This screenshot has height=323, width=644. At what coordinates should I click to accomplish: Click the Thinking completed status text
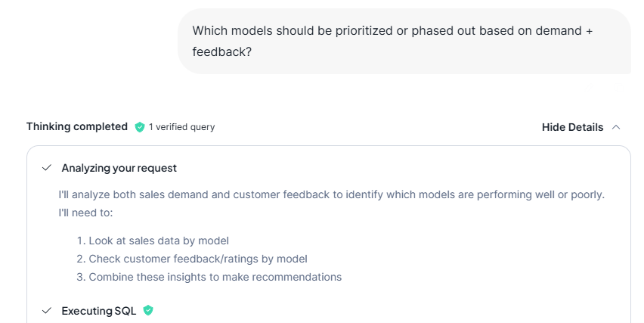(77, 127)
